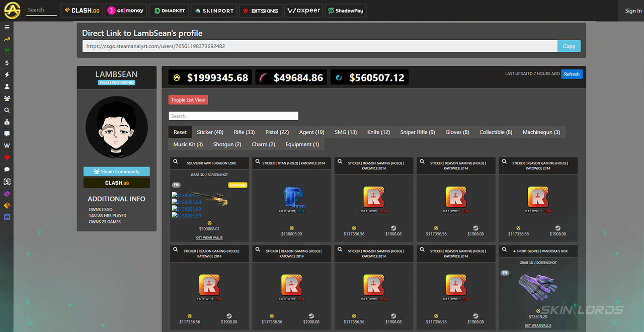The image size is (644, 332).
Task: Click the top bar Search field
Action: click(41, 10)
